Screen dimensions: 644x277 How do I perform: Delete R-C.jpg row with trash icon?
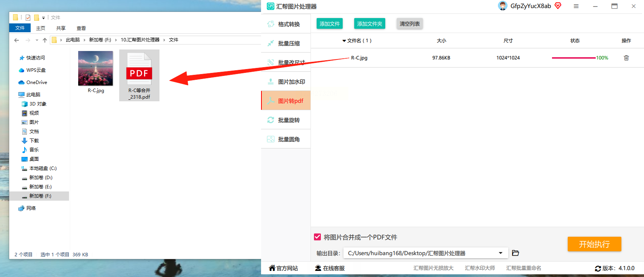tap(626, 58)
